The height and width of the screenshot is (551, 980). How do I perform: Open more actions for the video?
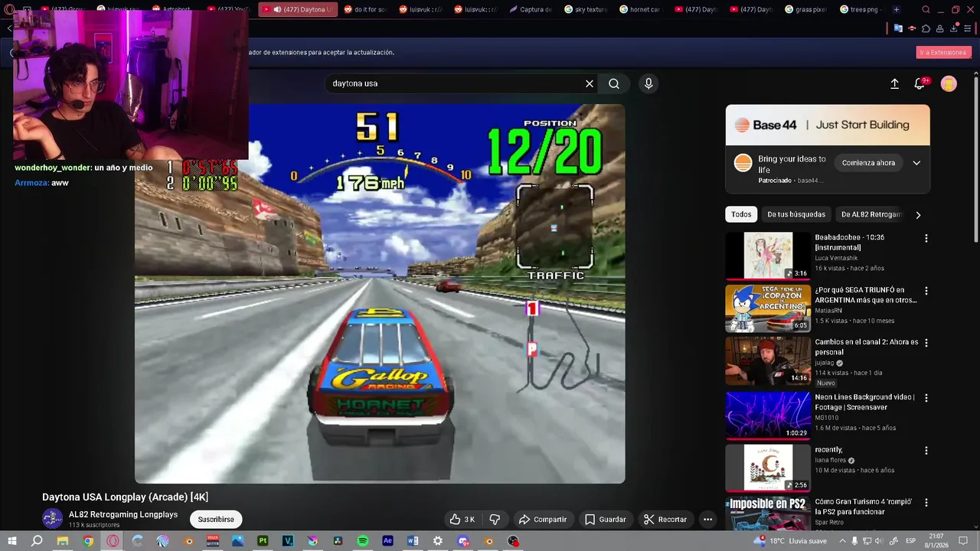(x=707, y=520)
